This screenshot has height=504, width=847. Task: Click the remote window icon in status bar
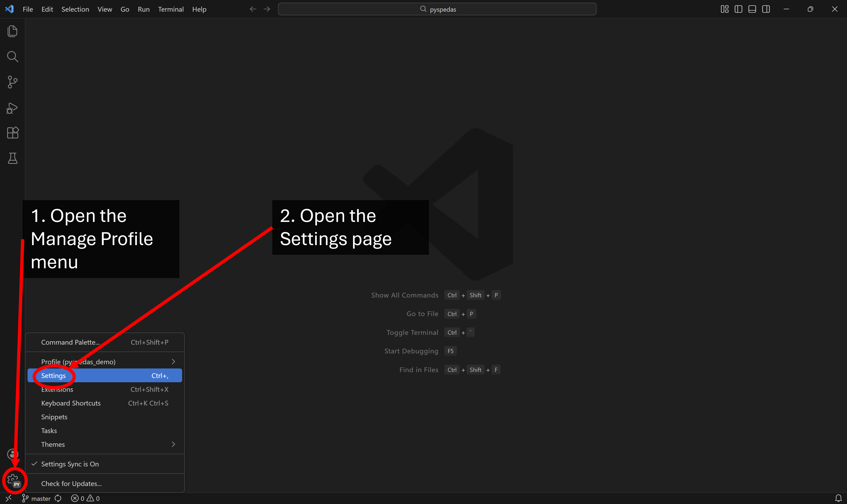[8, 498]
